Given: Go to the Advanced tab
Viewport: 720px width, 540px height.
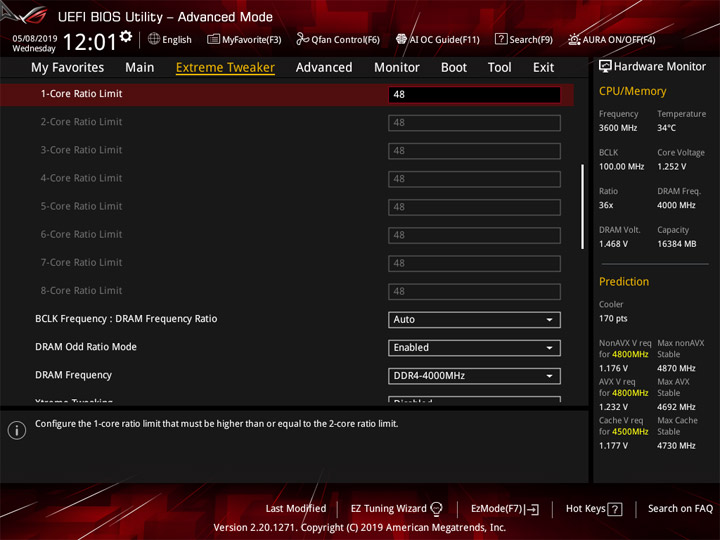Looking at the screenshot, I should 324,68.
